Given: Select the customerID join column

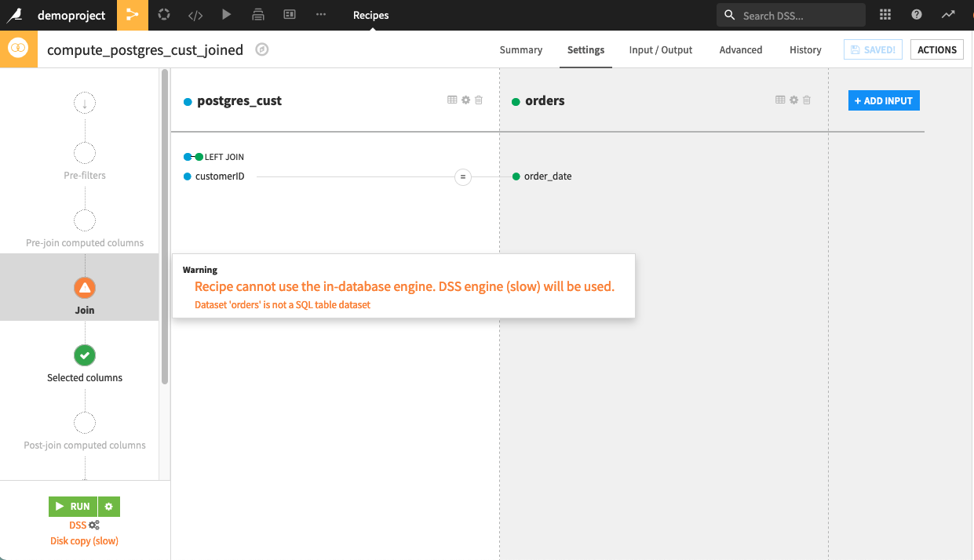Looking at the screenshot, I should (x=220, y=176).
